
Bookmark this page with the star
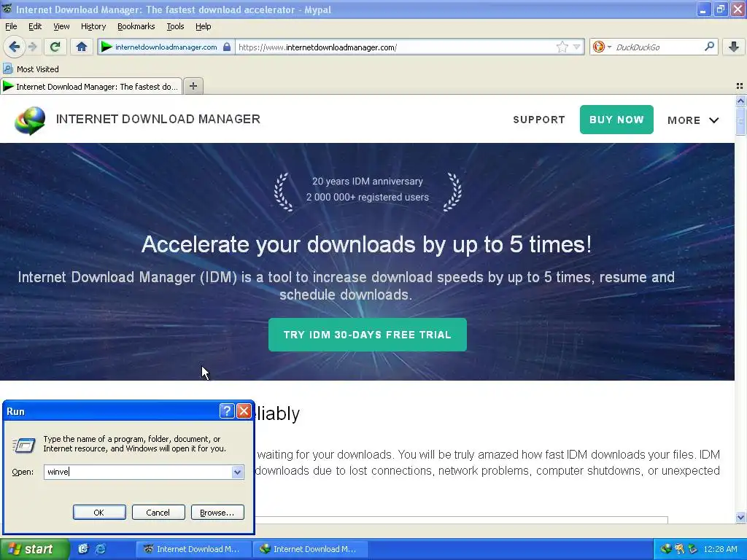pyautogui.click(x=562, y=47)
